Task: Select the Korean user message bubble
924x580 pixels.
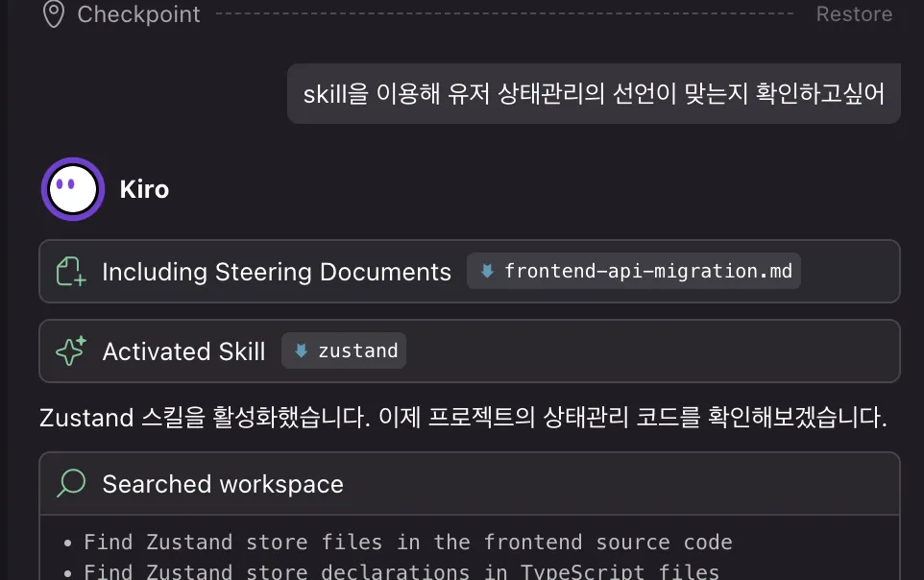Action: (x=594, y=94)
